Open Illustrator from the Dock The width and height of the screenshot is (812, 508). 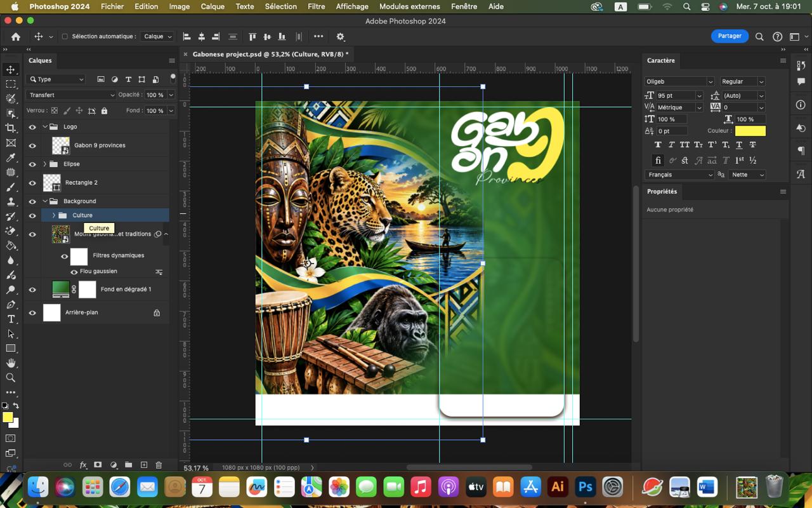coord(558,487)
